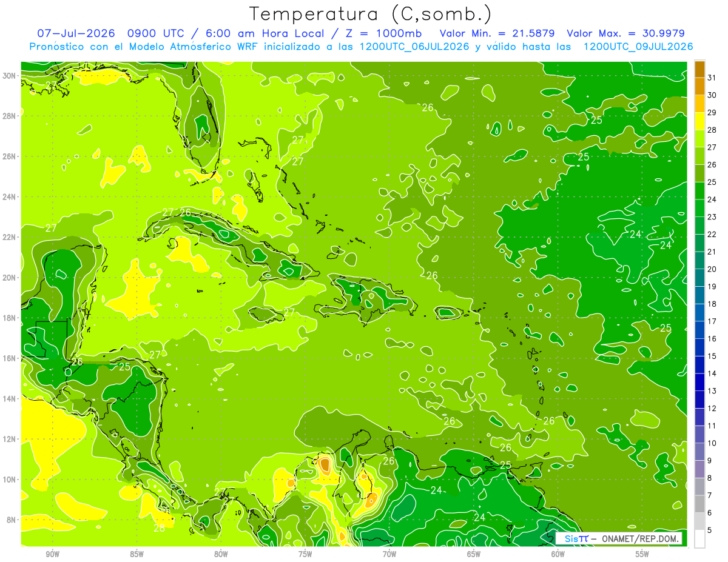Click the 20N latitude axis label
The image size is (728, 562).
click(10, 278)
